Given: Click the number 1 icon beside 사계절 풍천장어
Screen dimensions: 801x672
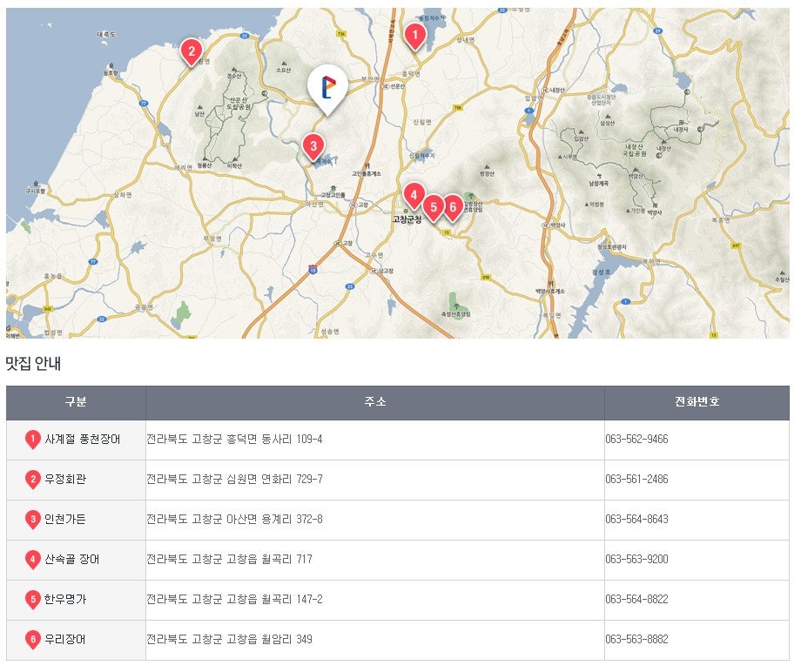Looking at the screenshot, I should (x=33, y=440).
